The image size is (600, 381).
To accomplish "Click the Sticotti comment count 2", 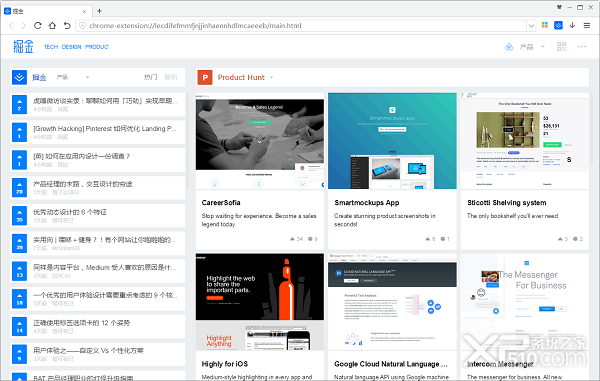I will point(577,239).
